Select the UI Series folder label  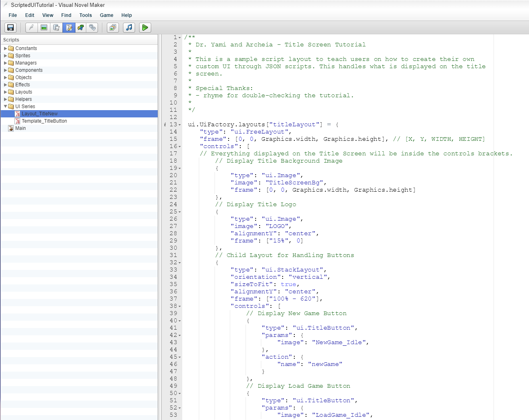pyautogui.click(x=25, y=107)
